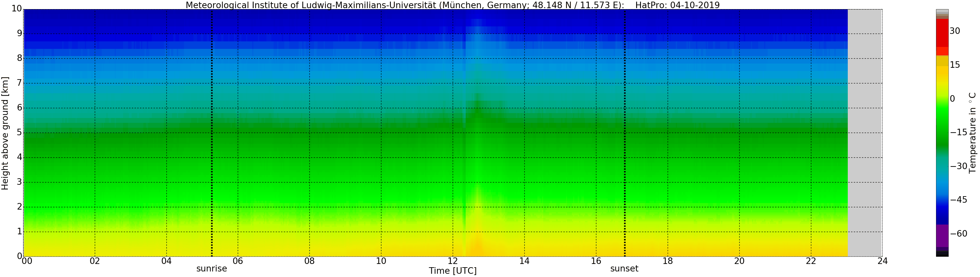Select the purple segment of the colorbar
The image size is (980, 277).
(x=942, y=235)
